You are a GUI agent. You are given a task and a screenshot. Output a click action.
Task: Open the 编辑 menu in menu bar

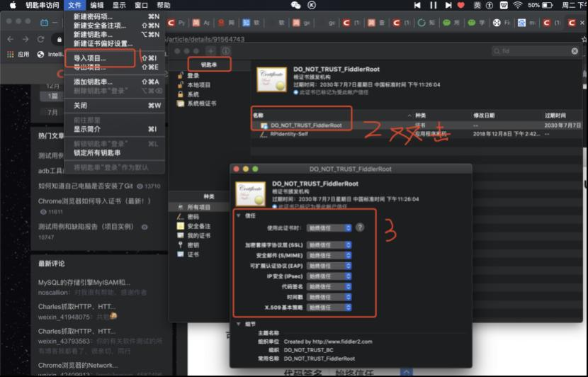97,5
